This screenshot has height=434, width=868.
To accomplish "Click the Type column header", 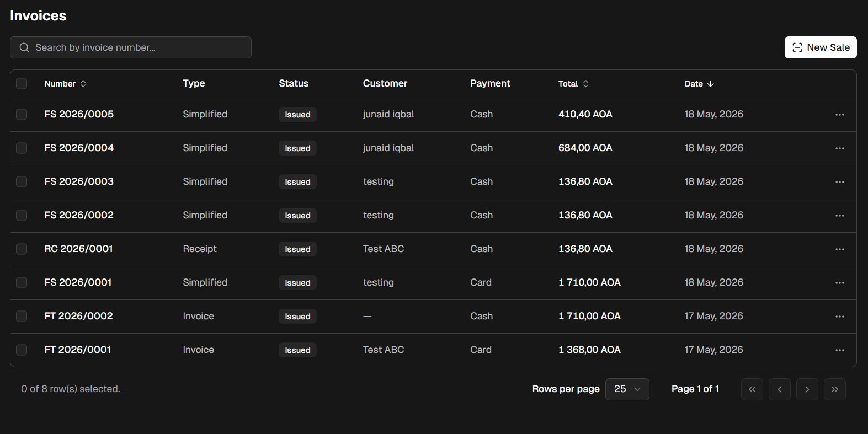I will tap(194, 83).
